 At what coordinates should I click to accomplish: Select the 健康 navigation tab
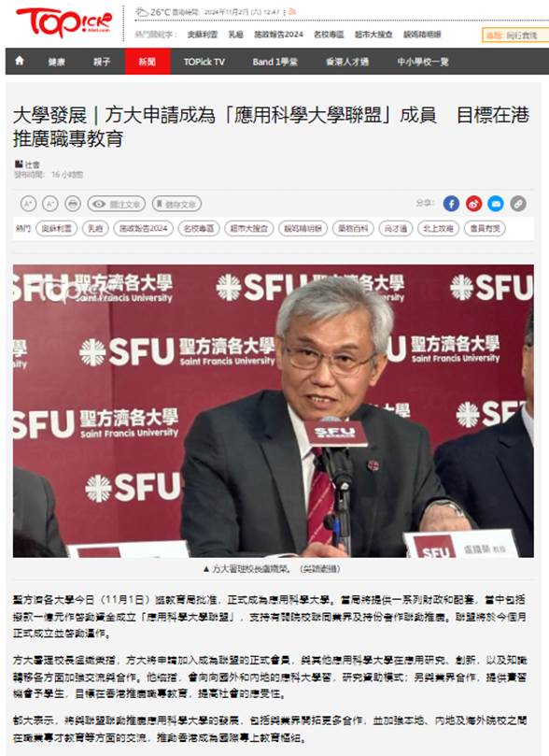point(56,62)
